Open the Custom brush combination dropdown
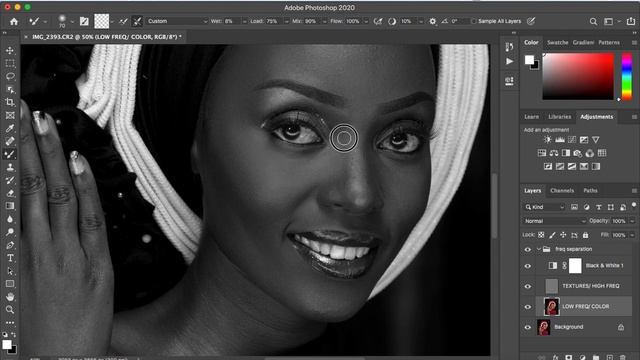Image resolution: width=640 pixels, height=360 pixels. click(177, 21)
